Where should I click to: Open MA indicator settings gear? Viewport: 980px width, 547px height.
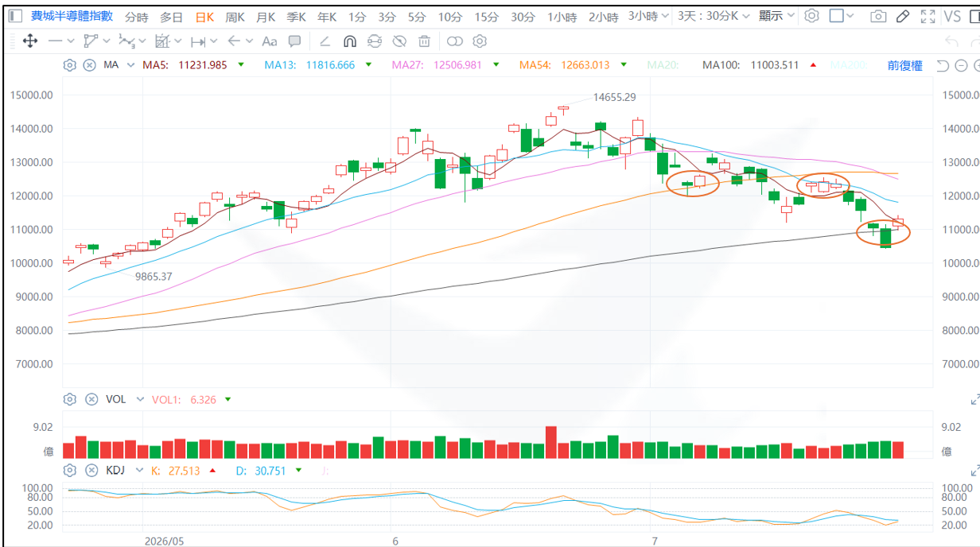click(69, 65)
